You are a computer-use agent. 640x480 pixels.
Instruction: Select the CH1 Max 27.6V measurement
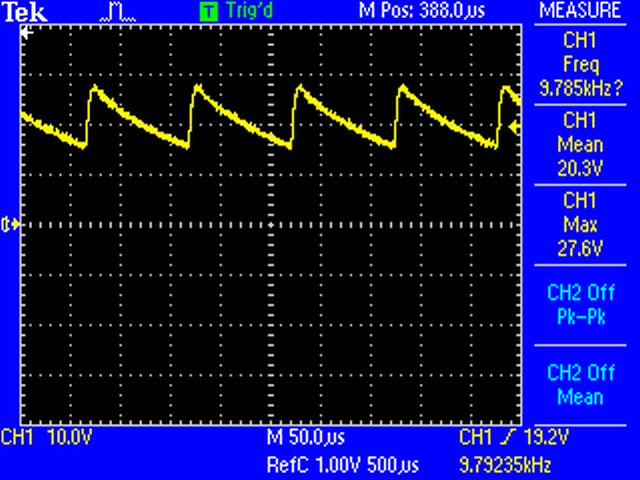click(x=580, y=223)
